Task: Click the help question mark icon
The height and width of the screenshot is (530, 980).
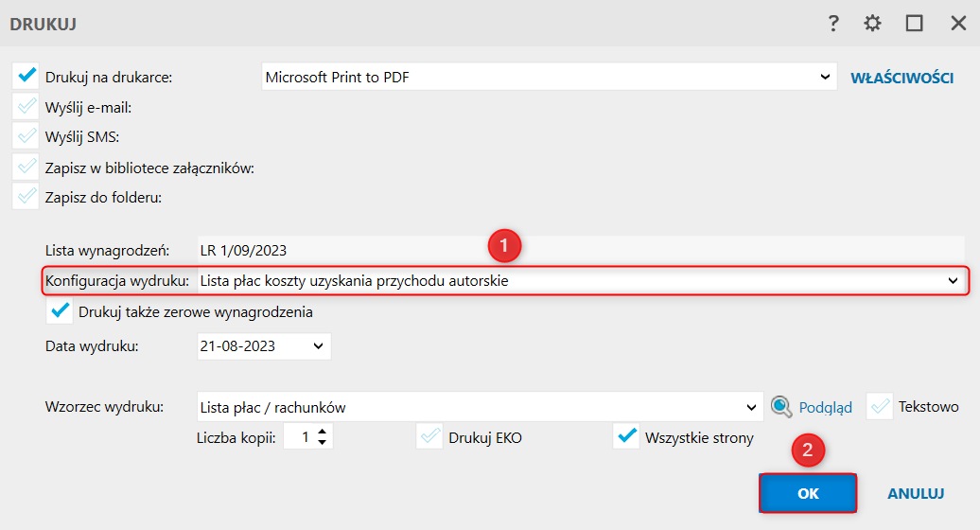Action: [833, 24]
